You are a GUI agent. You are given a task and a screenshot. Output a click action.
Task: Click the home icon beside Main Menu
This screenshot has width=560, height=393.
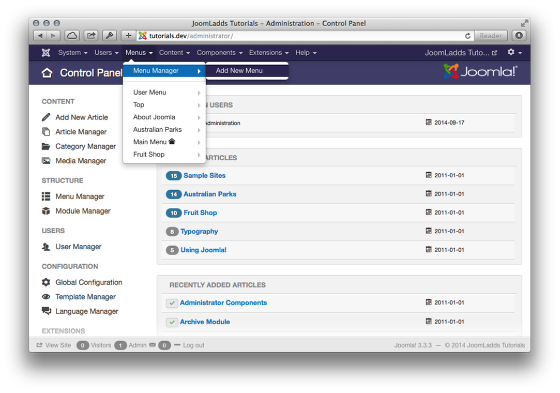[x=172, y=141]
